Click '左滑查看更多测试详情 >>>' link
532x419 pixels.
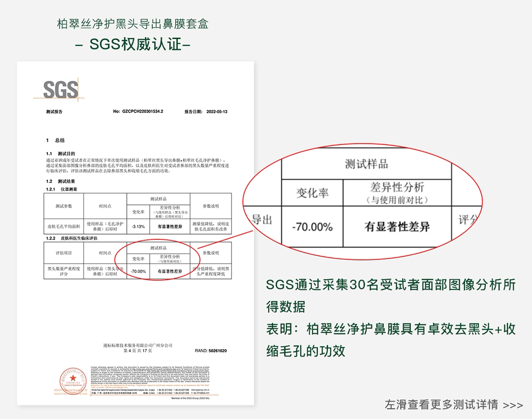pos(454,405)
